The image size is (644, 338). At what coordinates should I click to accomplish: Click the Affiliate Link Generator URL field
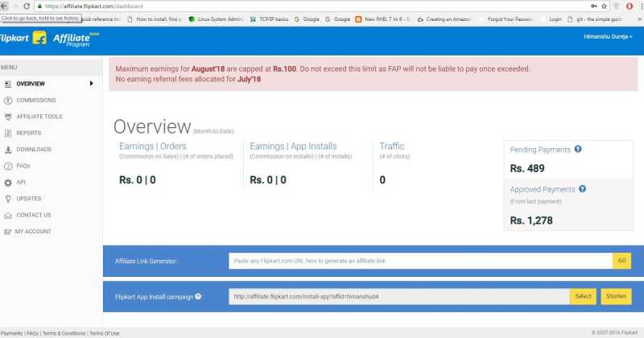click(420, 261)
